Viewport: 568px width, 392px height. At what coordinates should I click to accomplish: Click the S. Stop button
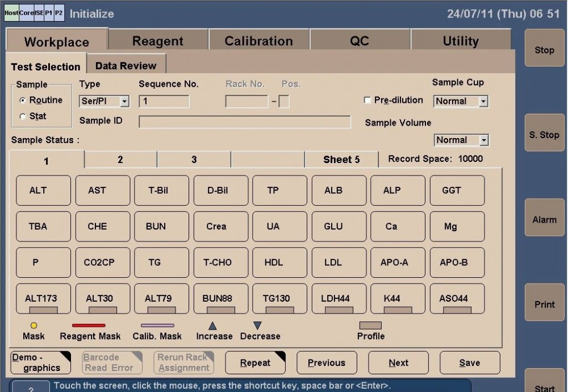click(545, 132)
